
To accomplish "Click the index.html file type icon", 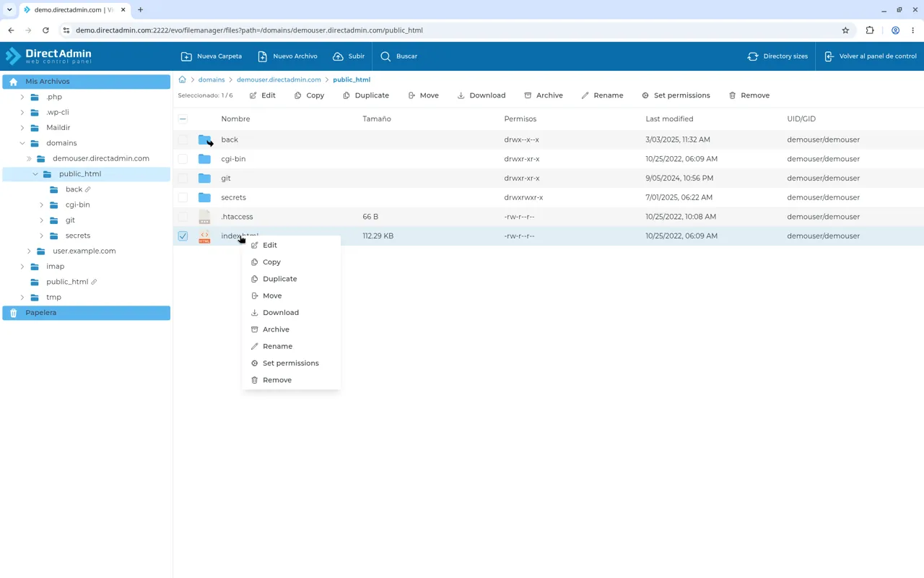I will point(205,236).
